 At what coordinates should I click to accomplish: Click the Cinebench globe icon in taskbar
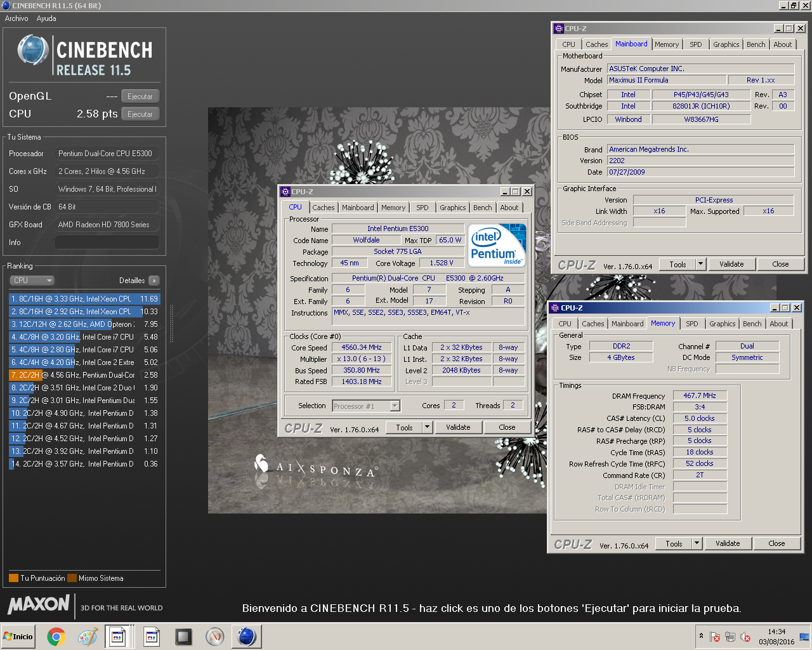[x=247, y=637]
